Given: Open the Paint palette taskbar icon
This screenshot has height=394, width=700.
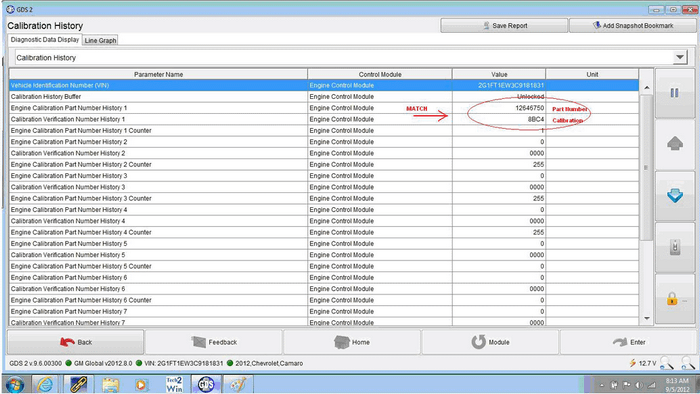Looking at the screenshot, I should [x=238, y=384].
